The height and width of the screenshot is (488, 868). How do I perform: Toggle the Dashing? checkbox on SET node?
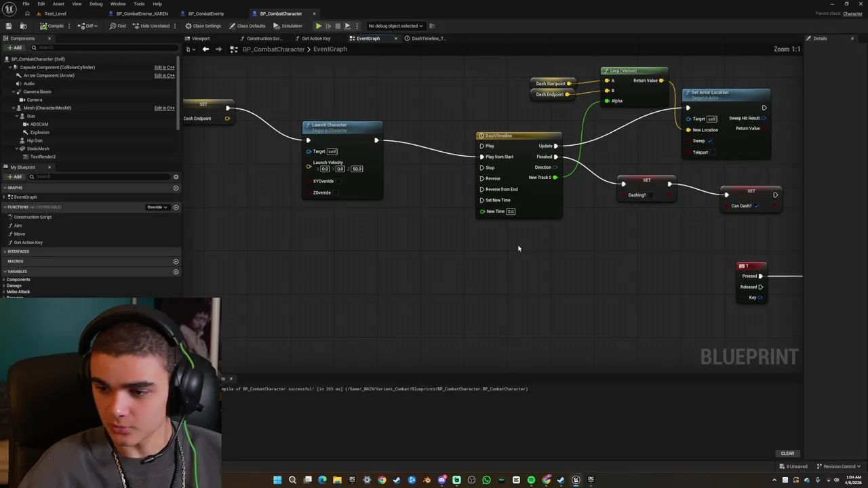[x=651, y=195]
